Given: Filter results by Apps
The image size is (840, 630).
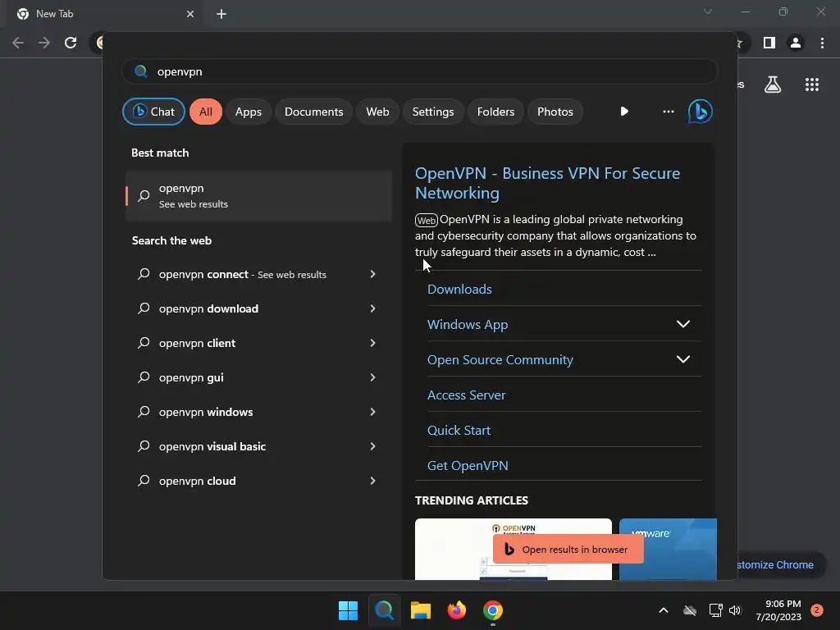Looking at the screenshot, I should 248,112.
